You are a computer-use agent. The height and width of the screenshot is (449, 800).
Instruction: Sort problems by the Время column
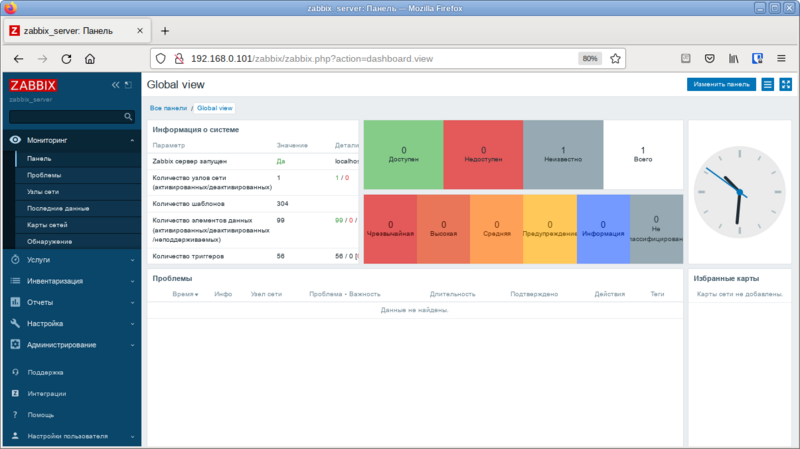pyautogui.click(x=185, y=294)
